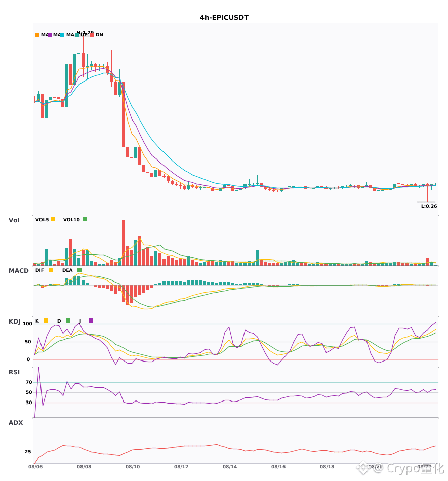Image resolution: width=448 pixels, height=481 pixels.
Task: Click the 08/06 date label
Action: pos(35,467)
